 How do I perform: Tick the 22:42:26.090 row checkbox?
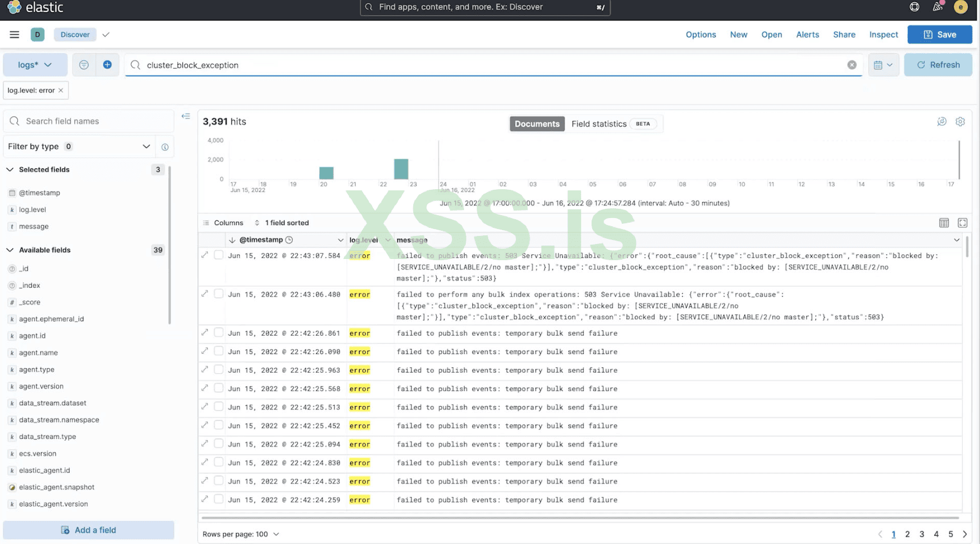tap(219, 351)
